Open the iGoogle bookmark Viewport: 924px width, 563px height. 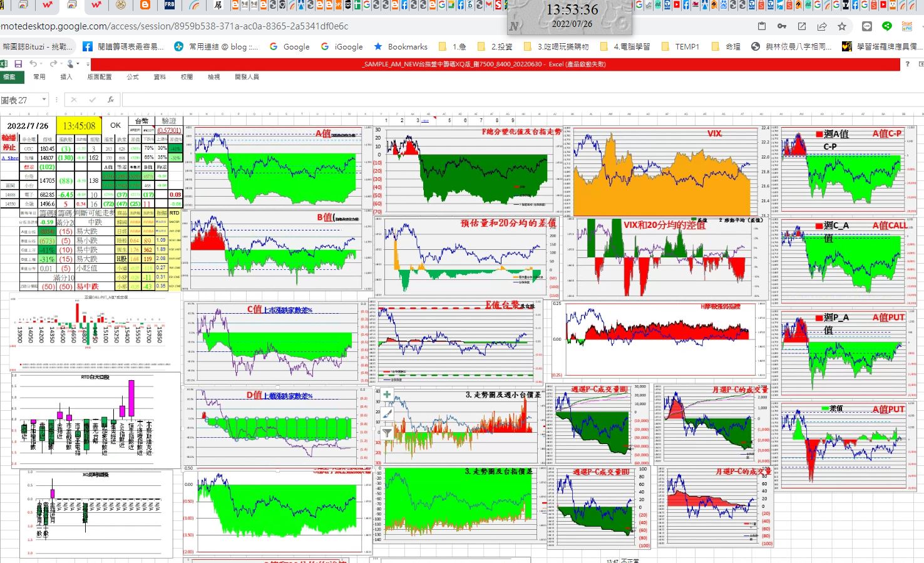click(342, 46)
